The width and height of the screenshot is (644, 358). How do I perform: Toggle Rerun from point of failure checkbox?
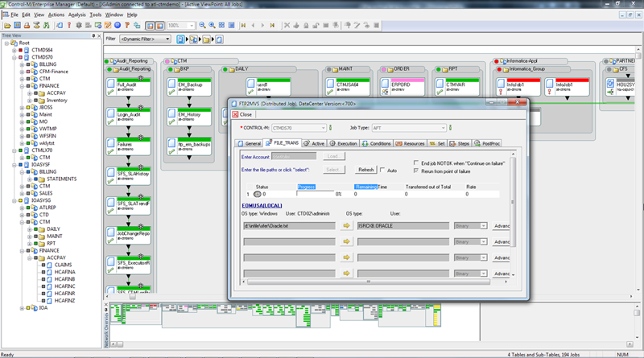pos(415,171)
